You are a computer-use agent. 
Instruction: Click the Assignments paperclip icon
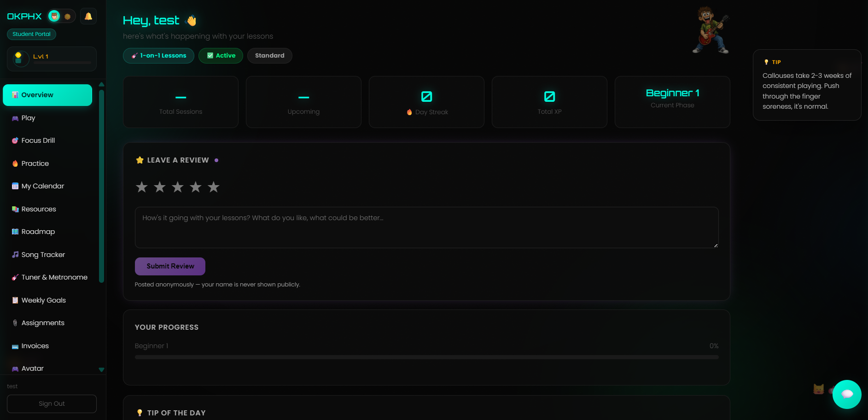[15, 323]
